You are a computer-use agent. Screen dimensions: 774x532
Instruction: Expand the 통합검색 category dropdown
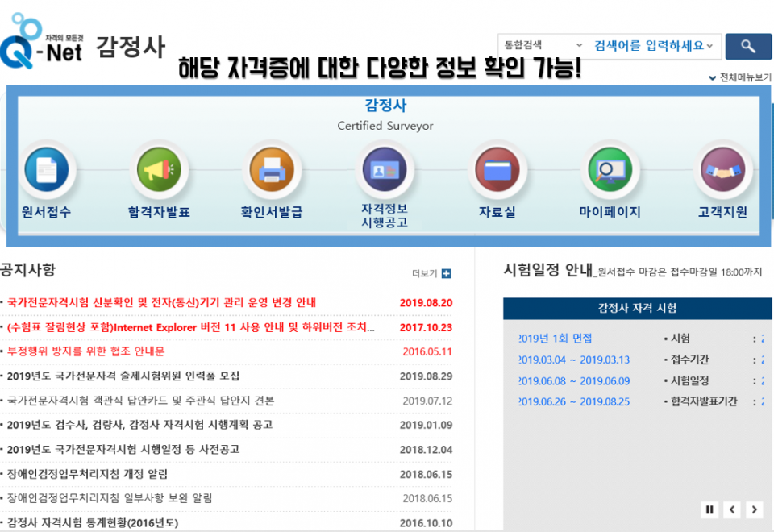(542, 46)
